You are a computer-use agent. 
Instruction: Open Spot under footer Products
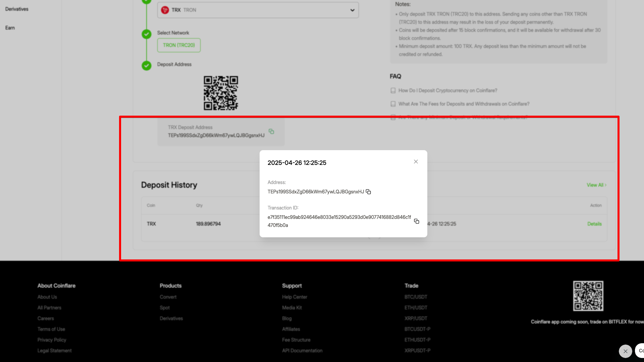(165, 308)
